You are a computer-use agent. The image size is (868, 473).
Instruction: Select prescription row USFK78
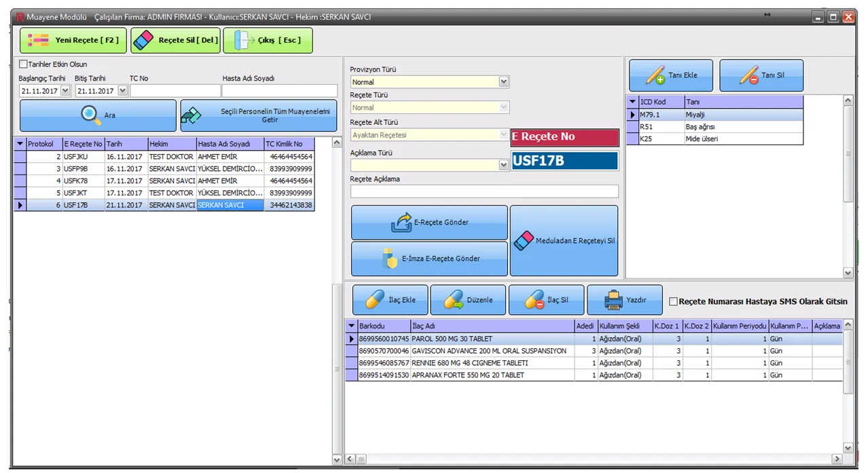[x=164, y=181]
